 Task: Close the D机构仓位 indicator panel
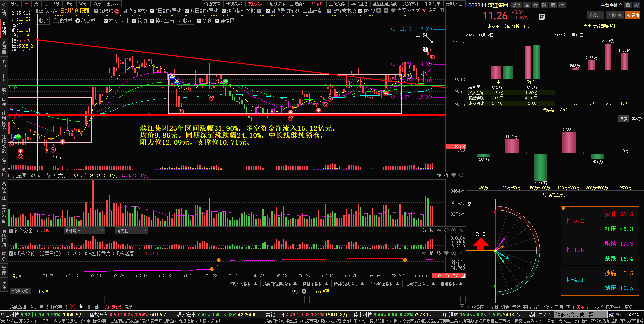pyautogui.click(x=461, y=253)
